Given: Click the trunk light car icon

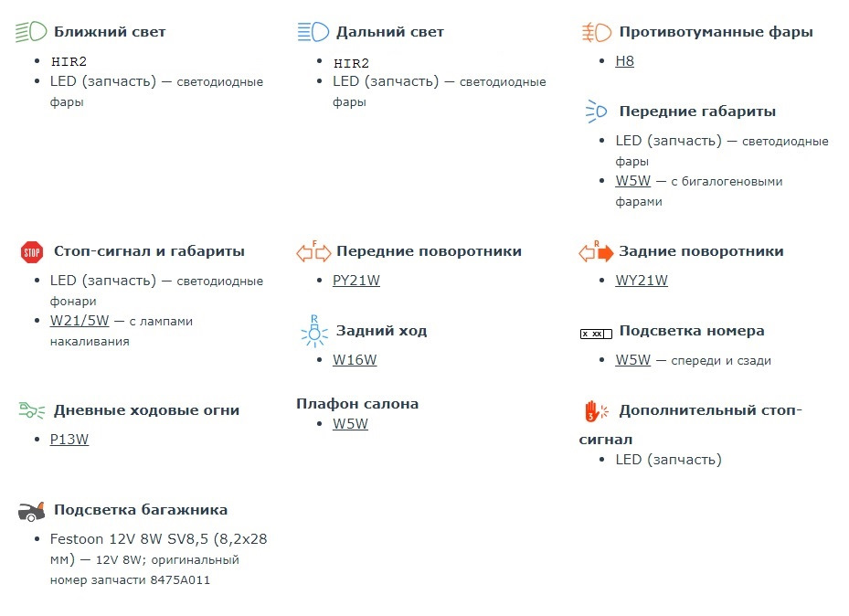Looking at the screenshot, I should [31, 511].
